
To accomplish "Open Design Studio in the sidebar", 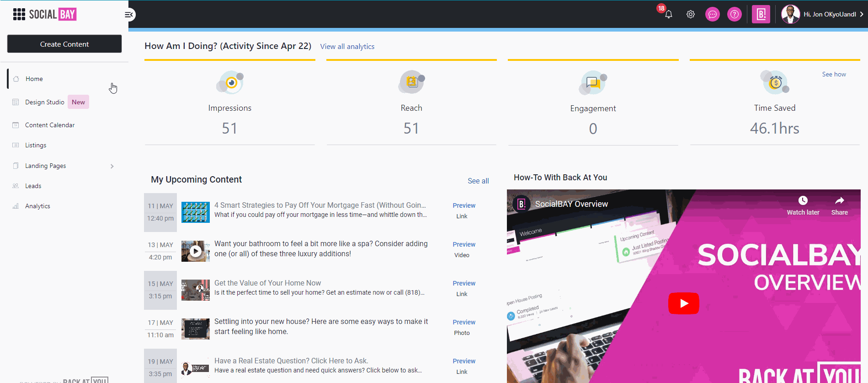I will pos(45,102).
